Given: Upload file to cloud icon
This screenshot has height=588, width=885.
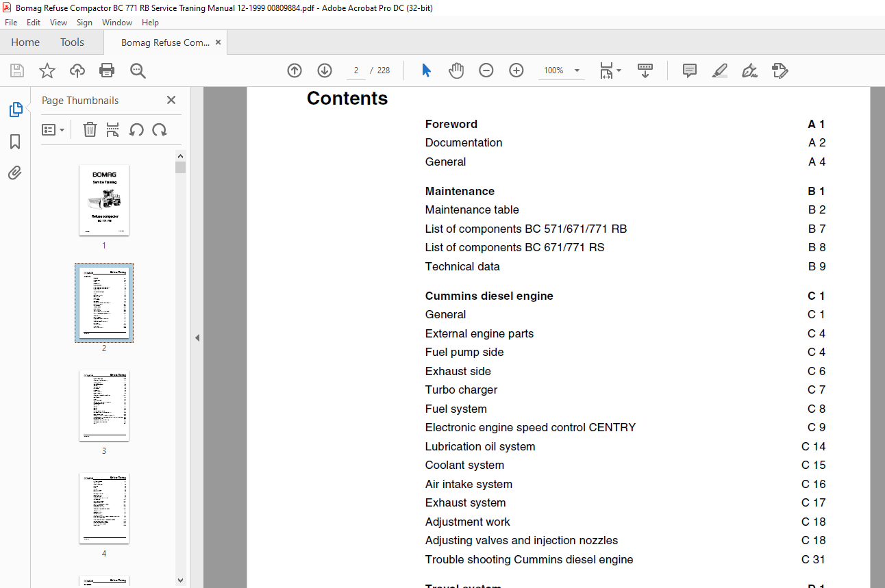Looking at the screenshot, I should 77,71.
